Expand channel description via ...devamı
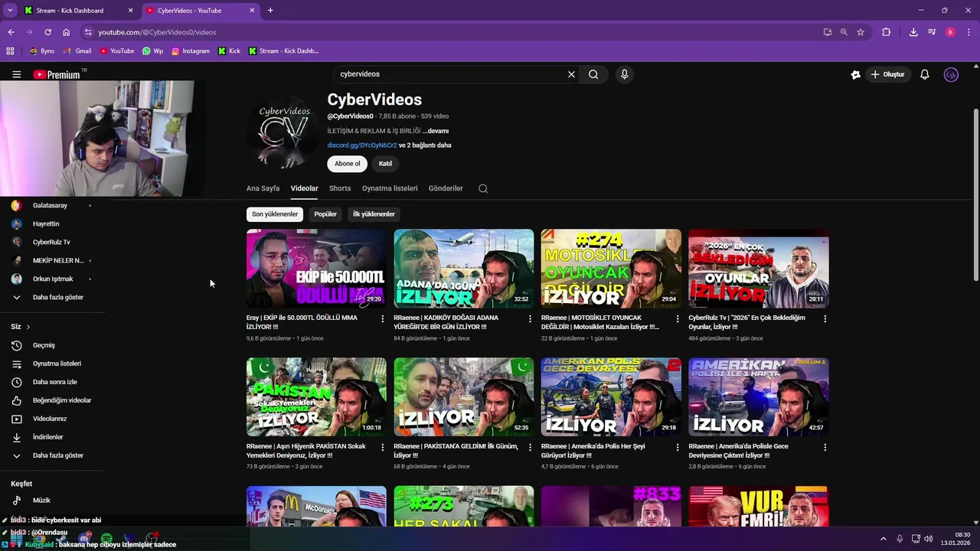Viewport: 980px width, 551px height. click(435, 131)
